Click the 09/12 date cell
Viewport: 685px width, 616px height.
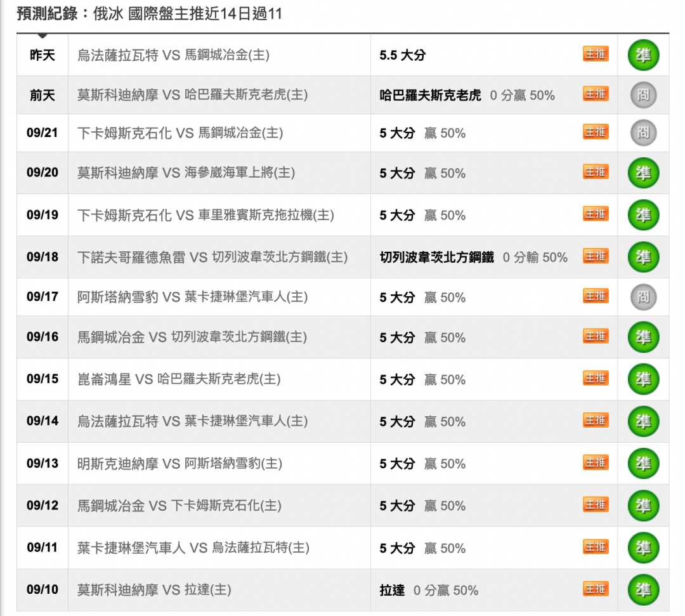tap(42, 506)
